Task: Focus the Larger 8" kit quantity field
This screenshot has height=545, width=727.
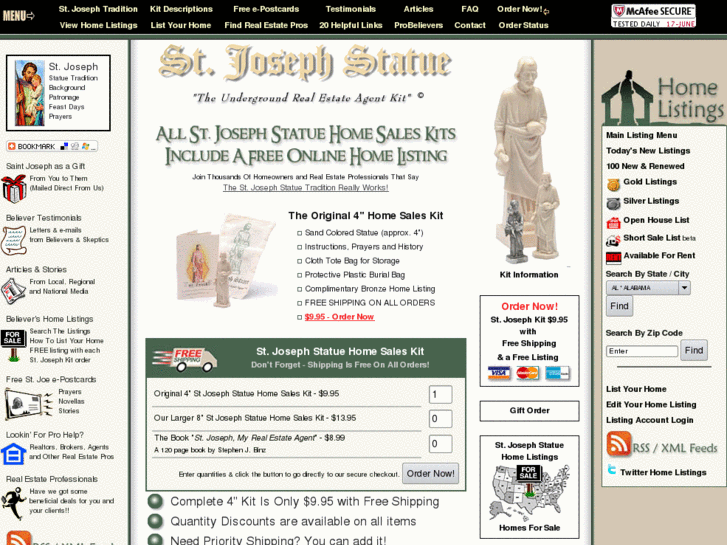Action: tap(440, 419)
